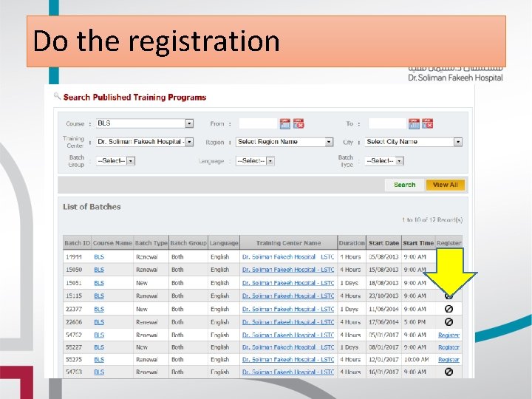Open the To date calendar picker
Image resolution: width=532 pixels, height=399 pixels.
pyautogui.click(x=414, y=124)
